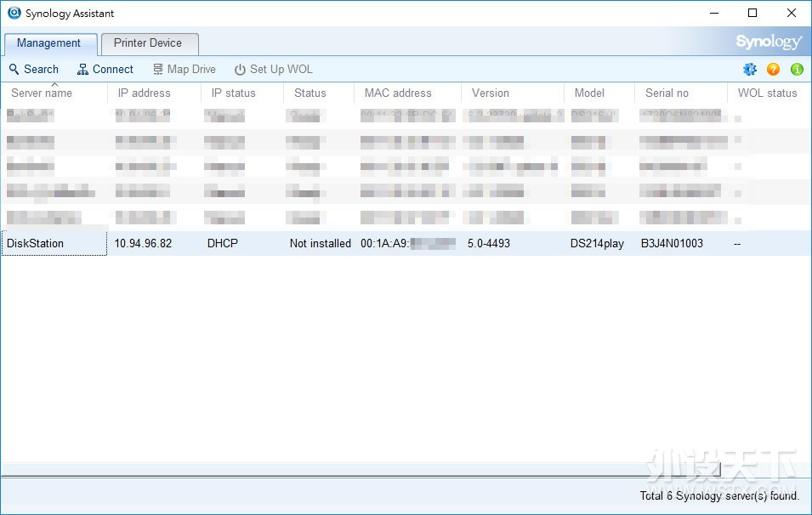Click the Connect toolbar button
Viewport: 812px width, 515px height.
[x=105, y=70]
